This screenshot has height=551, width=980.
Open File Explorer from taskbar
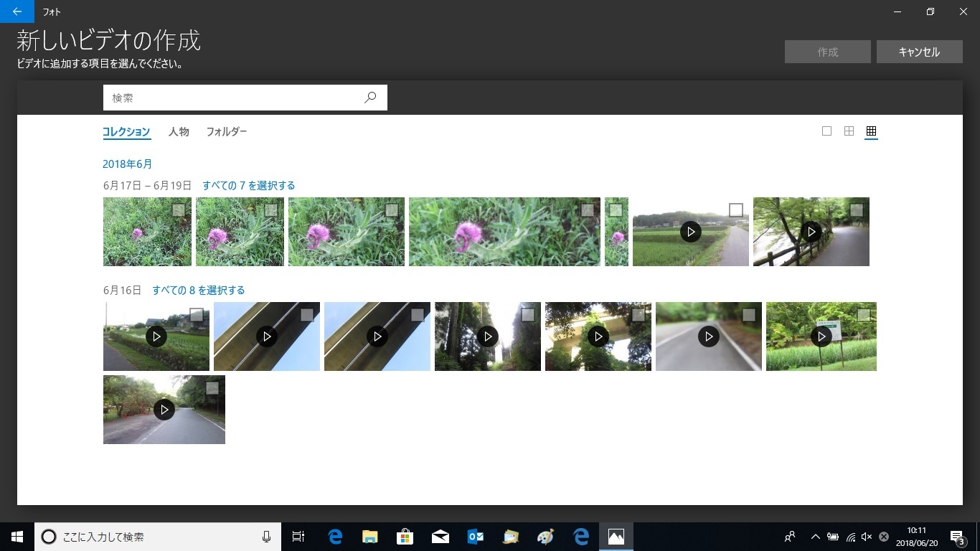click(x=369, y=537)
